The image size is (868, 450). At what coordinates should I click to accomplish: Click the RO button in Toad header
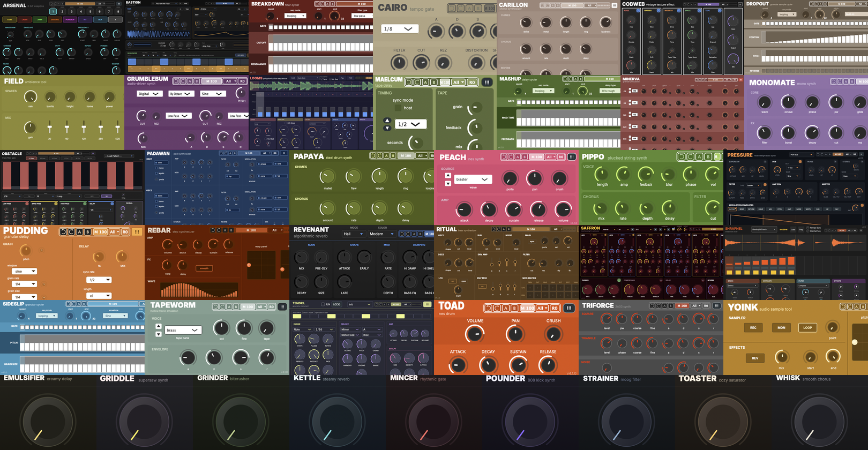tap(555, 308)
